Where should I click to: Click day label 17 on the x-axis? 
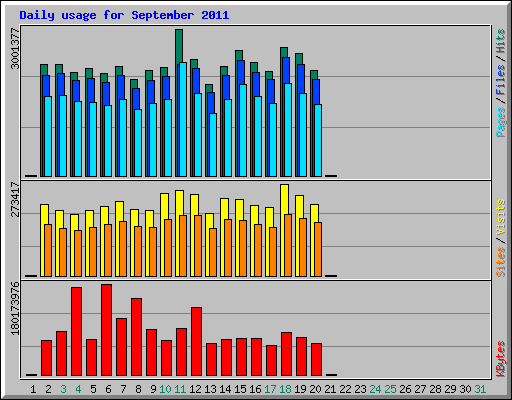coord(270,389)
